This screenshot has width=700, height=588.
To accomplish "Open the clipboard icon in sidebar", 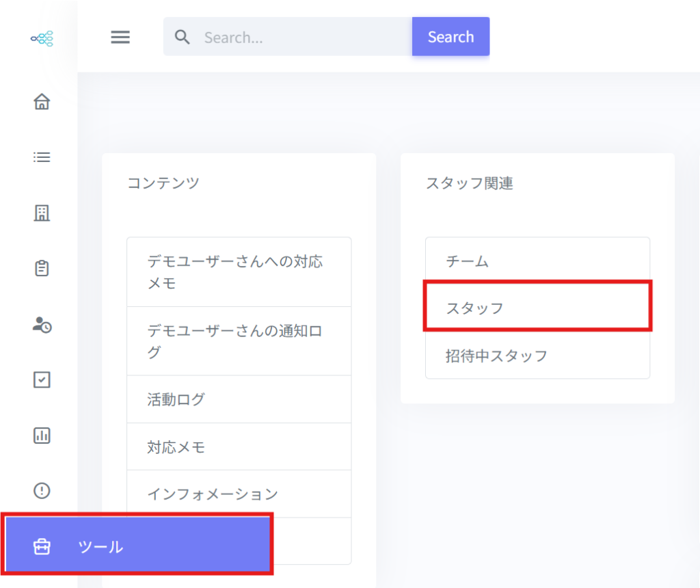I will [x=42, y=268].
